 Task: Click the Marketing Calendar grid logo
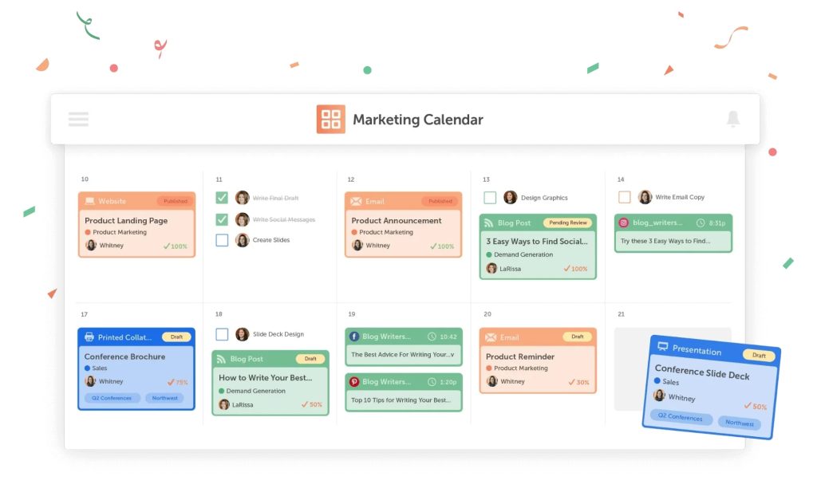(x=330, y=120)
